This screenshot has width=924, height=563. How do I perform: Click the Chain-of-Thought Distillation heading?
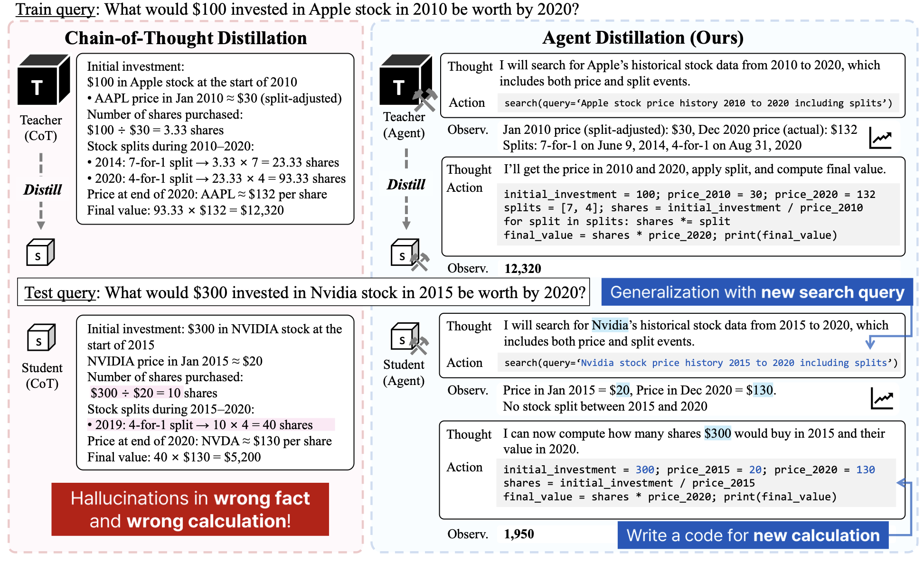pos(186,38)
